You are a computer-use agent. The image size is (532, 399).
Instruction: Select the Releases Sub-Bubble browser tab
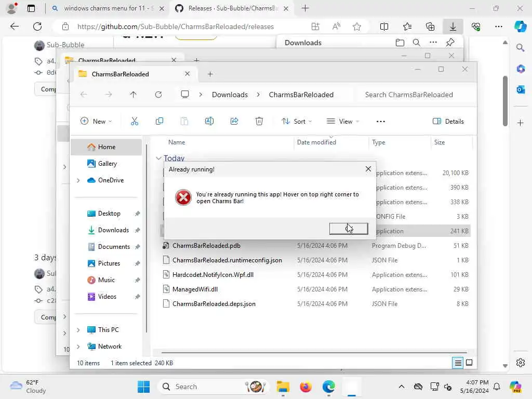(x=232, y=8)
